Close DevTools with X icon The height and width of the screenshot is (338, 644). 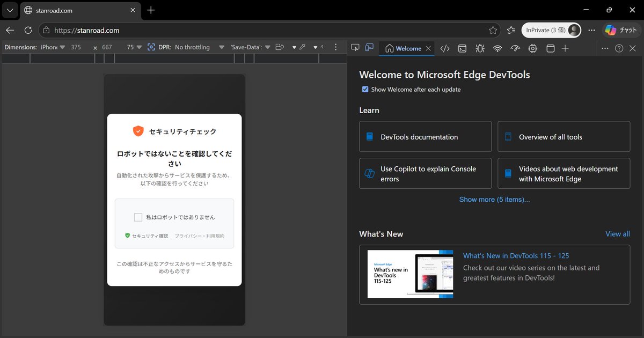pyautogui.click(x=632, y=48)
